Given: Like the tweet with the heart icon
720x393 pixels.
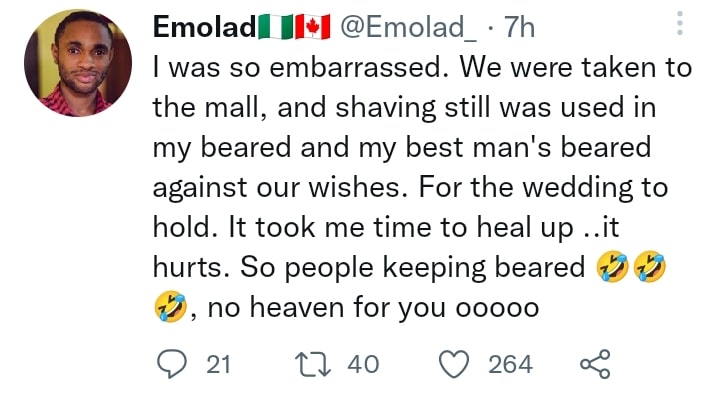Looking at the screenshot, I should [454, 364].
